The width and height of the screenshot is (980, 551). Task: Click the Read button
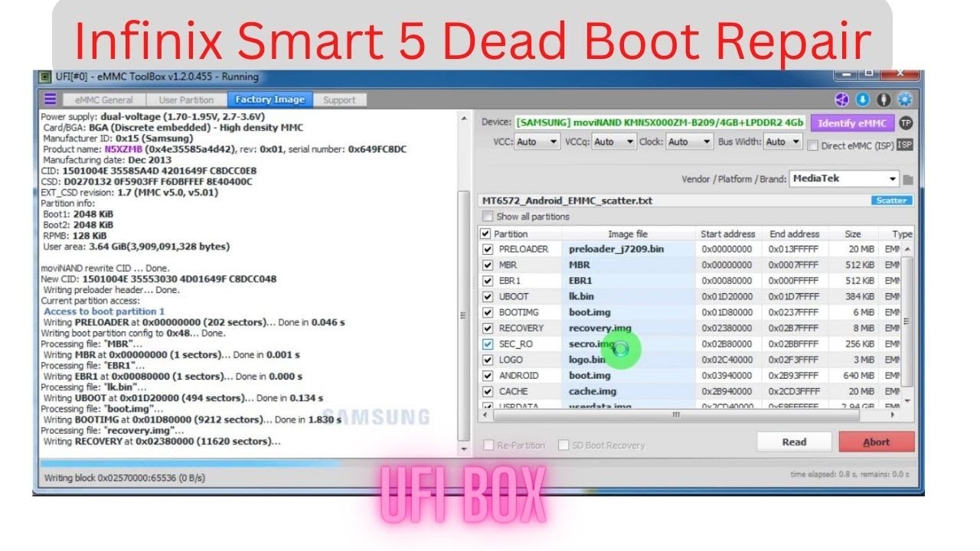795,442
